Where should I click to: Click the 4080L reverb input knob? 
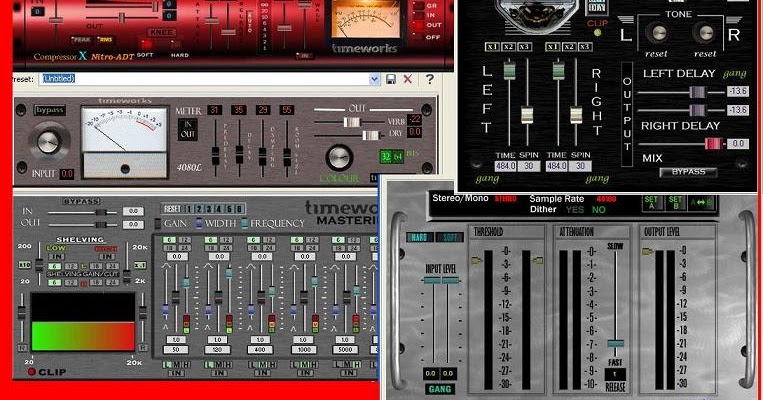click(x=49, y=143)
